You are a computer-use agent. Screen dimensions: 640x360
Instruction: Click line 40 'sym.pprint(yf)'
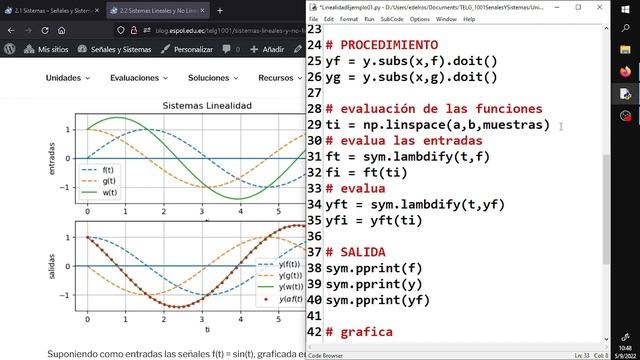(378, 300)
